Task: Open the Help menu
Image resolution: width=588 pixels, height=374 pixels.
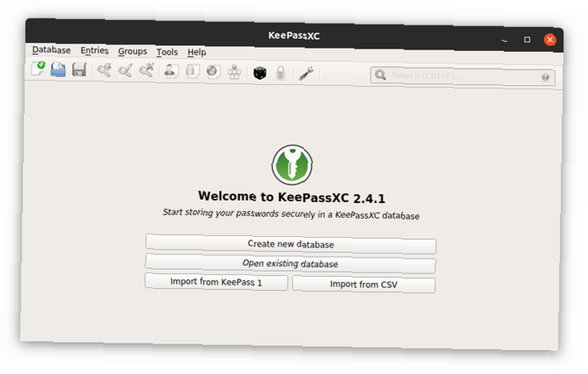Action: pyautogui.click(x=196, y=52)
